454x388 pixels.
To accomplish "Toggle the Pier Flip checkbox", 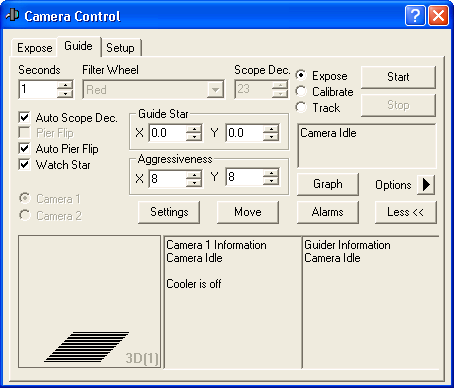I will coord(24,133).
